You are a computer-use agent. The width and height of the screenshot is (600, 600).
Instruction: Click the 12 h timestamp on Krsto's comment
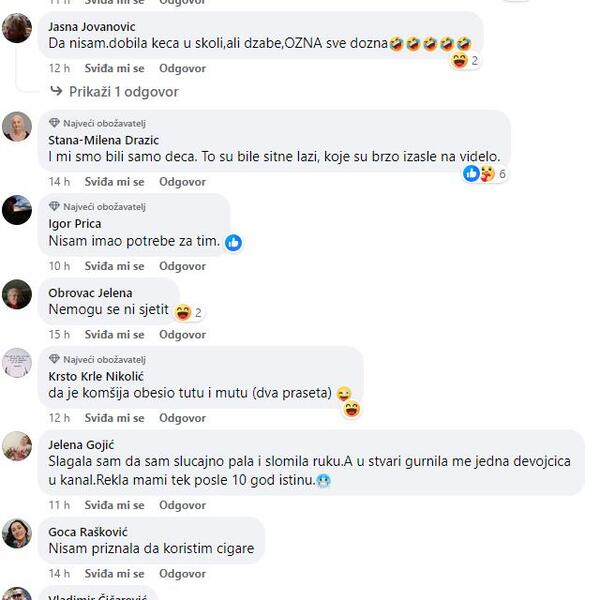pos(59,418)
